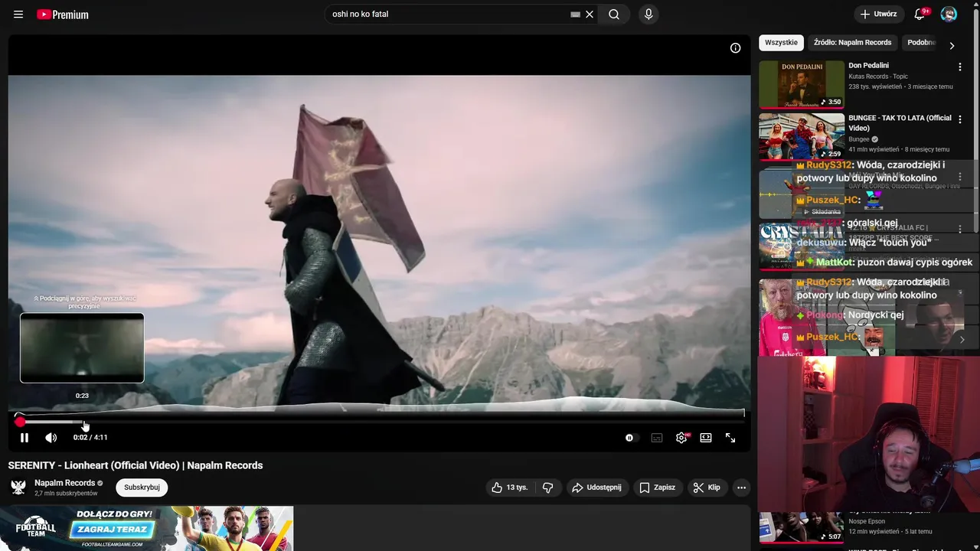
Task: Seek on the video progress bar
Action: (380, 422)
